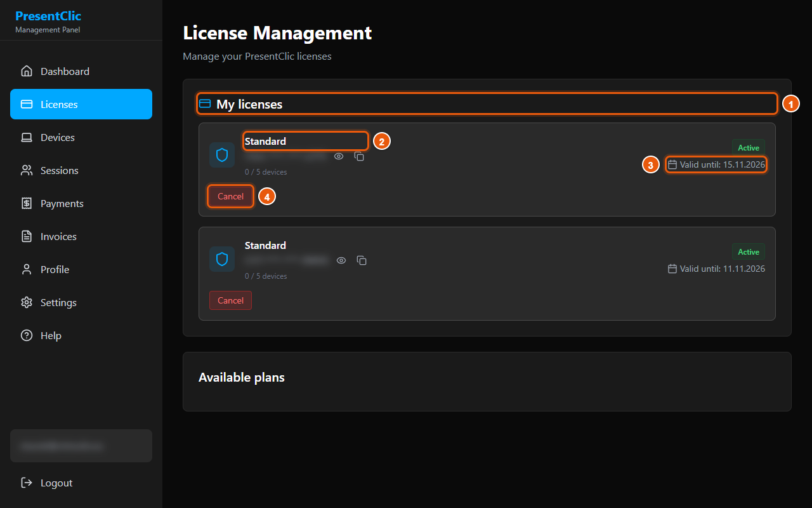Click the Profile person icon
Viewport: 812px width, 508px height.
(27, 269)
